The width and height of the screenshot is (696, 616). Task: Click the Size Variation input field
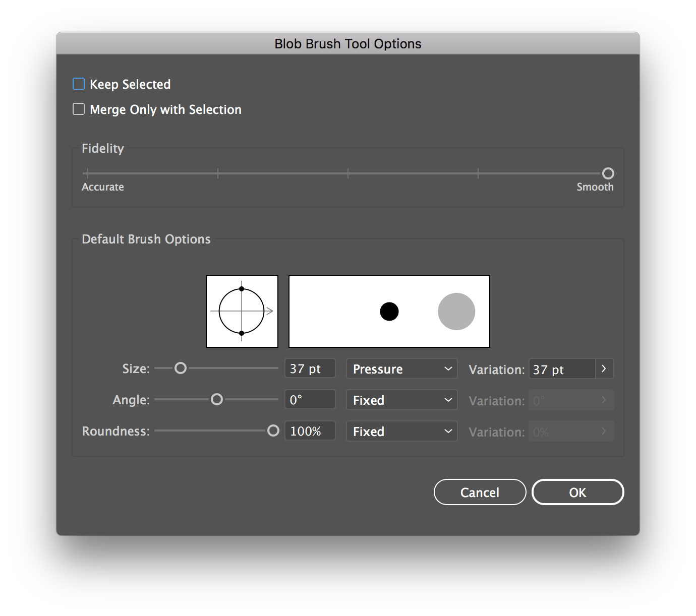click(x=562, y=369)
